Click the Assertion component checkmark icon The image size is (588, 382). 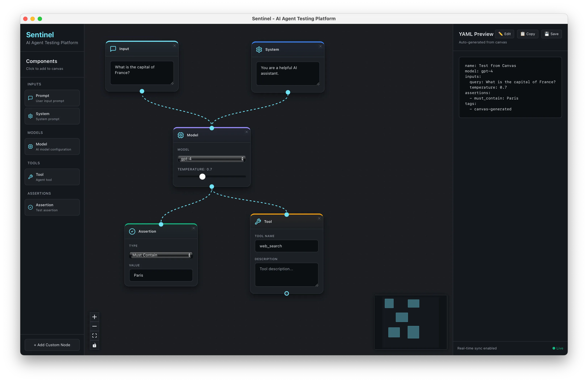pyautogui.click(x=30, y=207)
